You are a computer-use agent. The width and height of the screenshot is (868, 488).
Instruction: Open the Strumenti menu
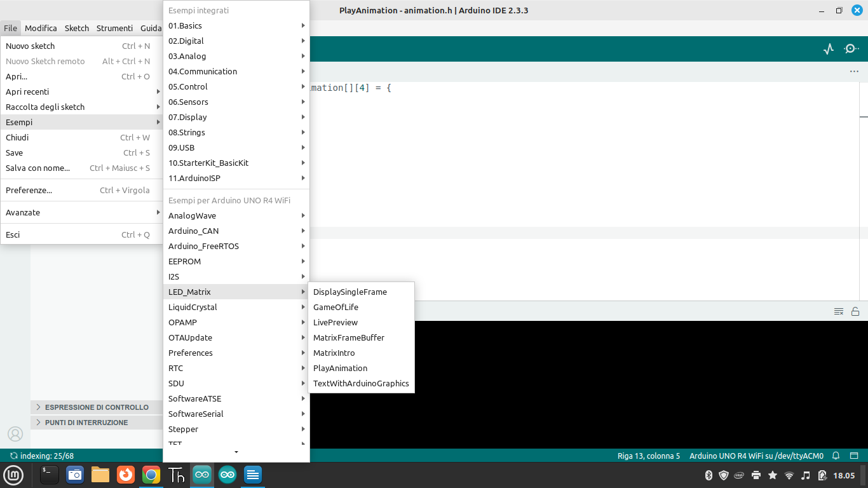coord(114,28)
